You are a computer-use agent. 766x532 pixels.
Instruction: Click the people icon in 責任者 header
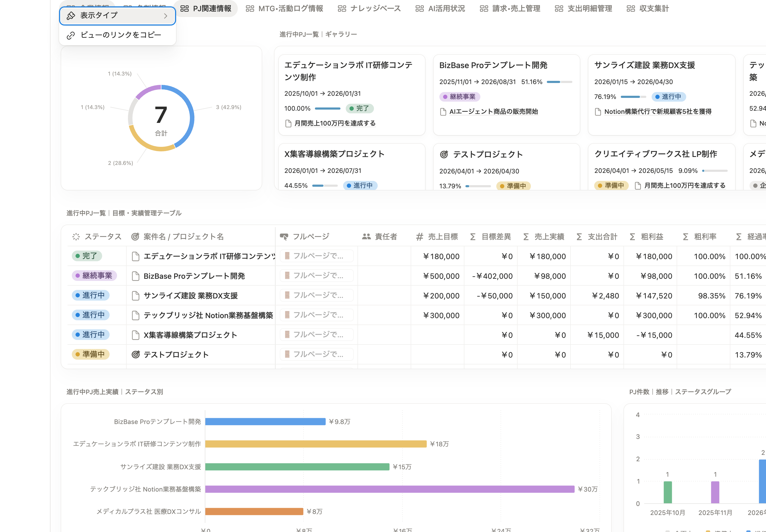point(366,237)
